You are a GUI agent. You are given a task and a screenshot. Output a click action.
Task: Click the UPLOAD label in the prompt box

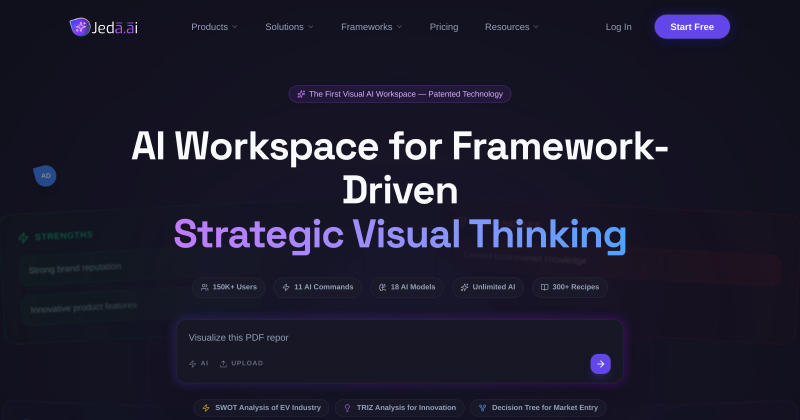coord(247,363)
